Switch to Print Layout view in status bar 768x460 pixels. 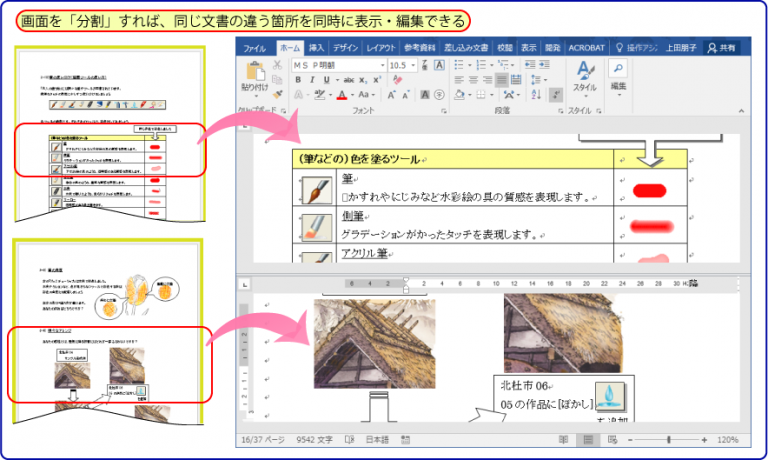click(588, 440)
